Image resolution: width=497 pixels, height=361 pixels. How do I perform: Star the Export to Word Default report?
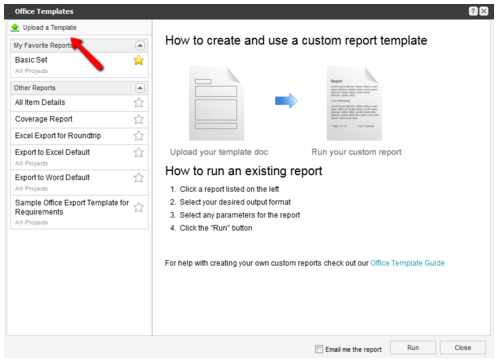click(139, 178)
